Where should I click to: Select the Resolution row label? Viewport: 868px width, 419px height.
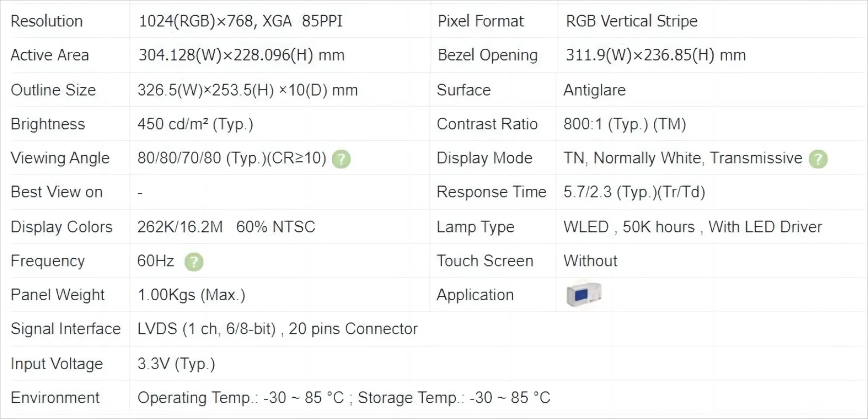47,21
